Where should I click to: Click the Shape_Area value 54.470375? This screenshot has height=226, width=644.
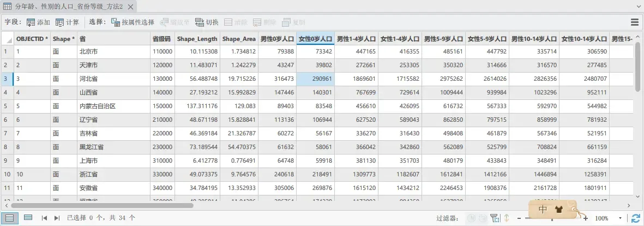(239, 147)
